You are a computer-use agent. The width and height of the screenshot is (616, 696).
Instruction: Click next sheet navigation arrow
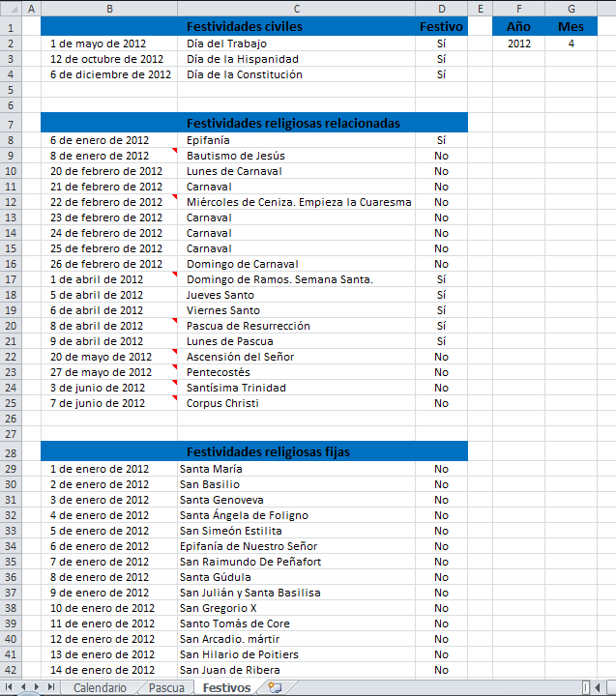pyautogui.click(x=37, y=687)
